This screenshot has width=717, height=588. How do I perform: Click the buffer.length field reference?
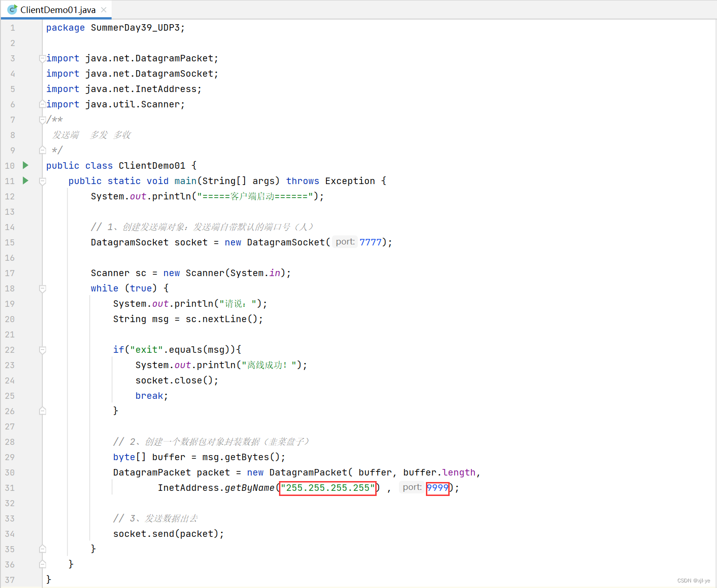[x=439, y=473]
